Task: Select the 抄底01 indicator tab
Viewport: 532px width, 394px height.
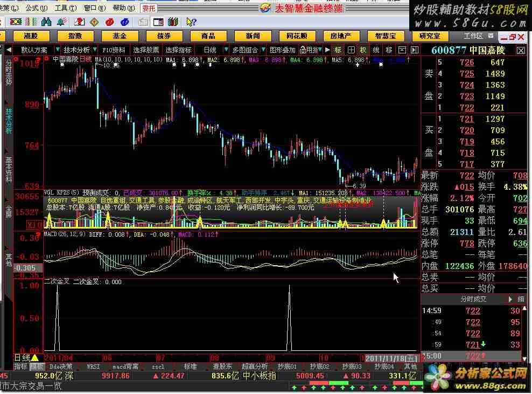Action: (x=287, y=367)
